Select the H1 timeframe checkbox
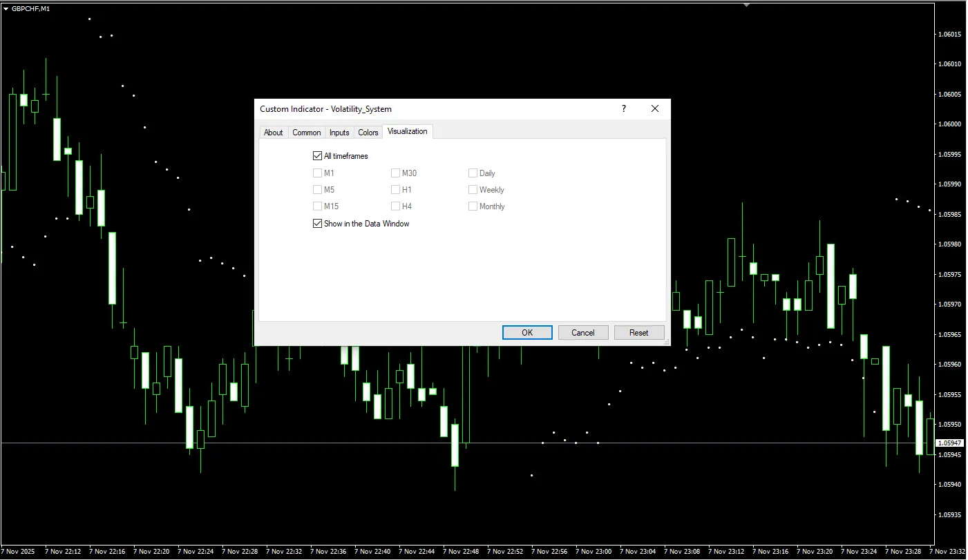968x560 pixels. click(396, 190)
